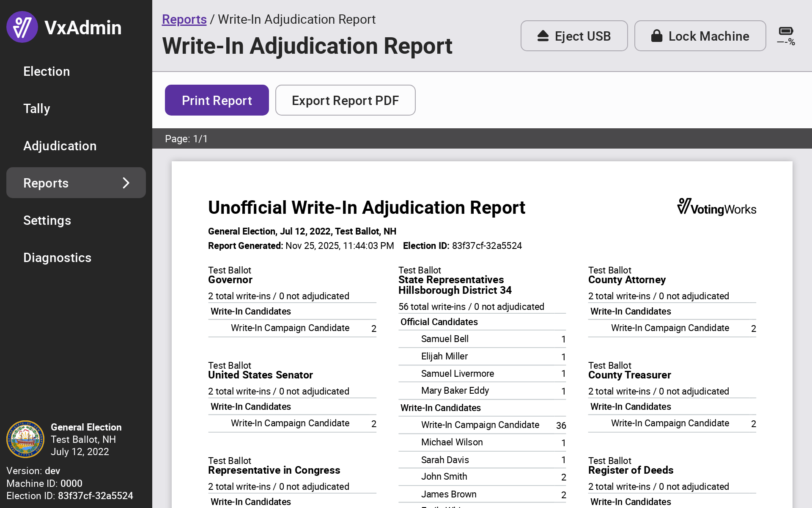The image size is (812, 508).
Task: Click the New Hampshire state seal
Action: tap(25, 439)
